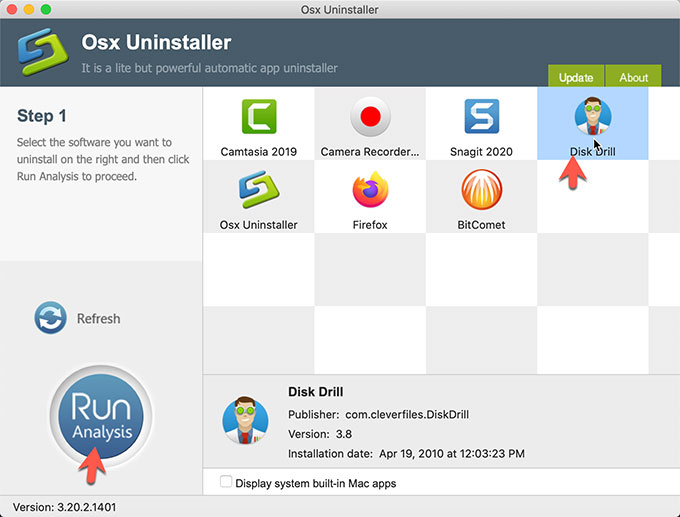Select the BitComet app icon
This screenshot has height=517, width=680.
coord(481,190)
